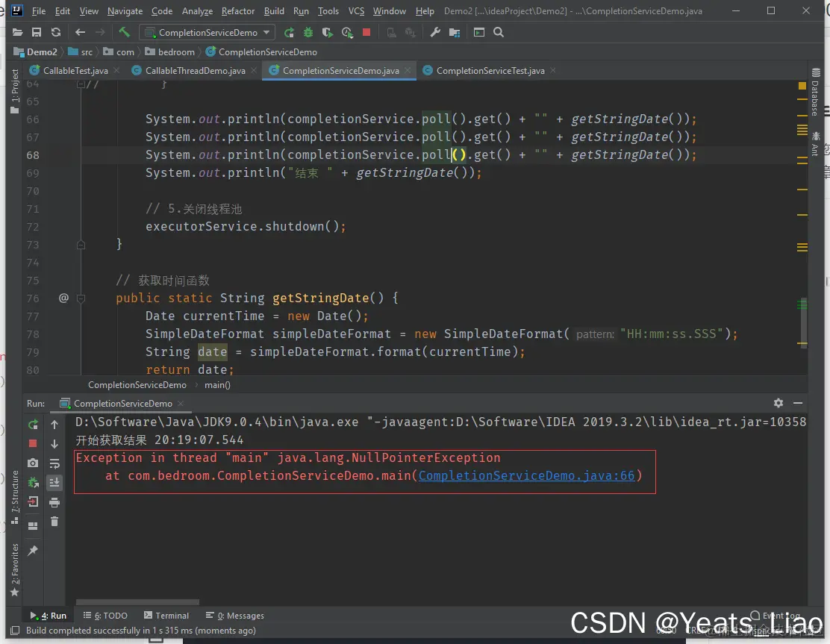The width and height of the screenshot is (830, 644).
Task: Switch to CompletionServiceTest.java tab
Action: pyautogui.click(x=490, y=70)
